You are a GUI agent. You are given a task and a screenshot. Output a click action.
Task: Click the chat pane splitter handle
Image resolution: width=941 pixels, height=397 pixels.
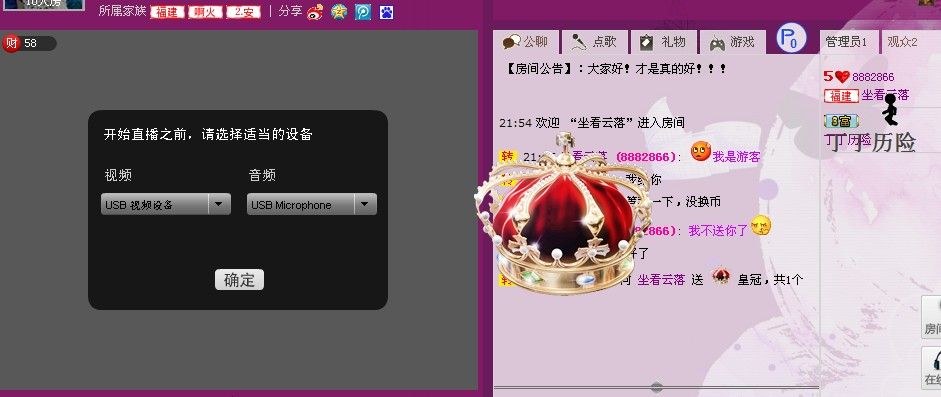657,387
